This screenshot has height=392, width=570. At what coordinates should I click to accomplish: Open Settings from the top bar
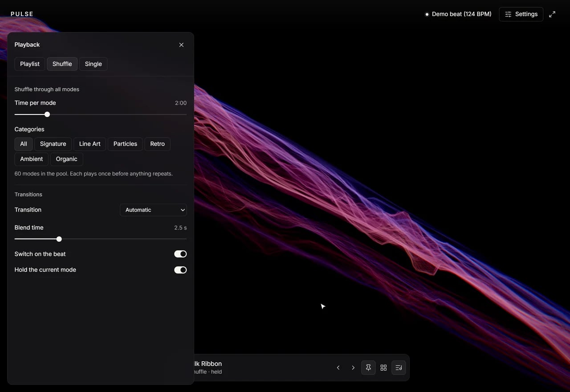[521, 14]
